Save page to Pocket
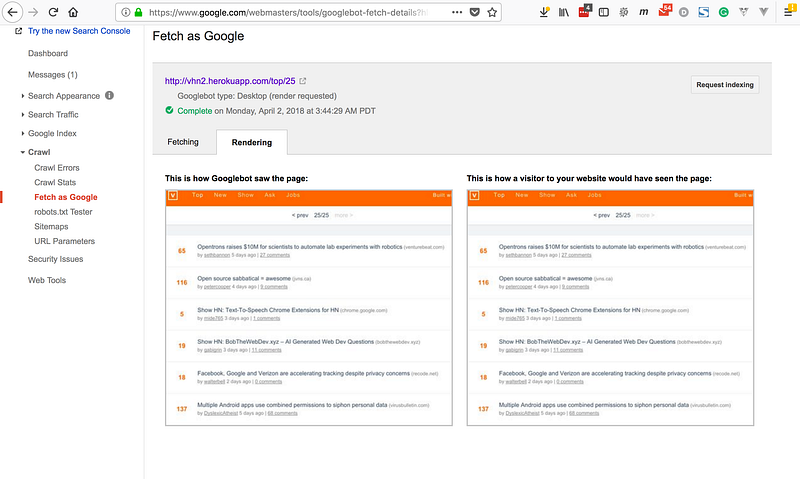The image size is (800, 479). pos(474,12)
